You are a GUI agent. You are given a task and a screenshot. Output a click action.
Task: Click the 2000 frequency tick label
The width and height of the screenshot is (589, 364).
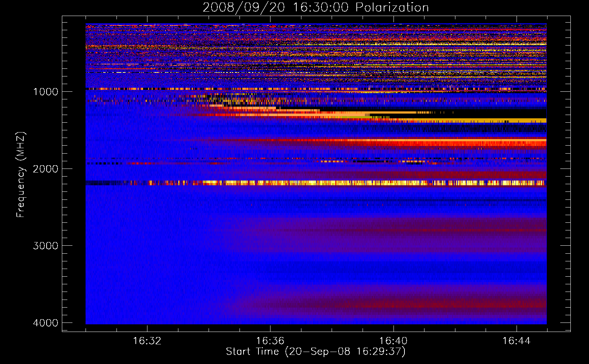point(46,169)
